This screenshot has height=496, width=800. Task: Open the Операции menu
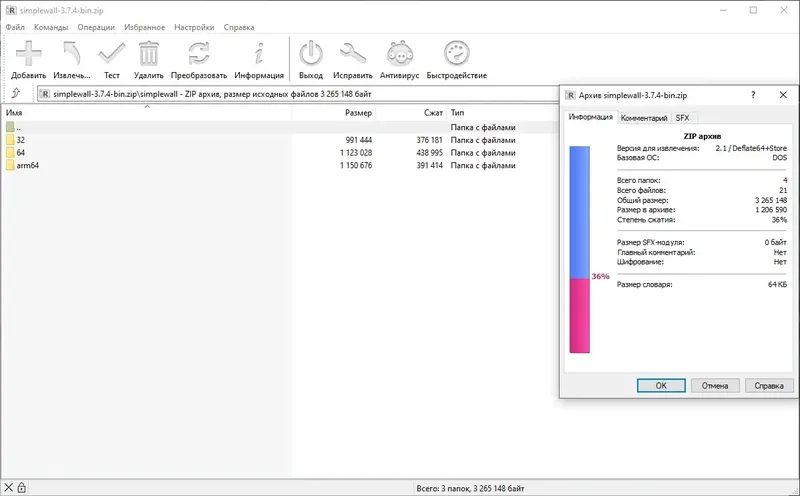tap(96, 27)
